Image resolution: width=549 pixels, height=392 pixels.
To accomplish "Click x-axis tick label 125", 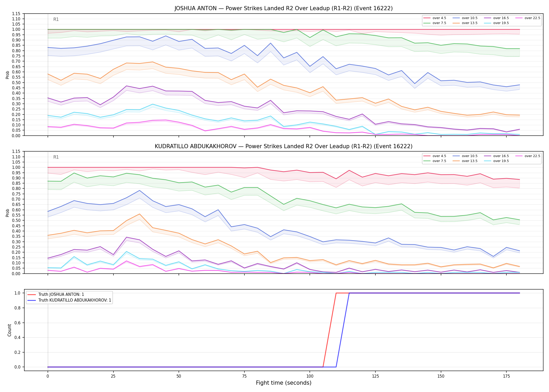I will [375, 376].
